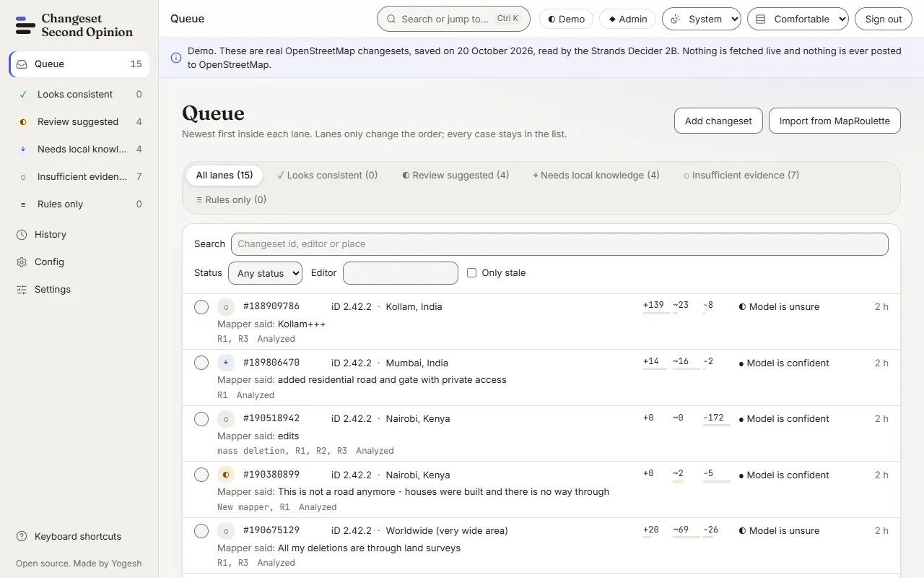The height and width of the screenshot is (578, 924).
Task: Click 'Open source. Made by Yogesh' footer
Action: (79, 564)
